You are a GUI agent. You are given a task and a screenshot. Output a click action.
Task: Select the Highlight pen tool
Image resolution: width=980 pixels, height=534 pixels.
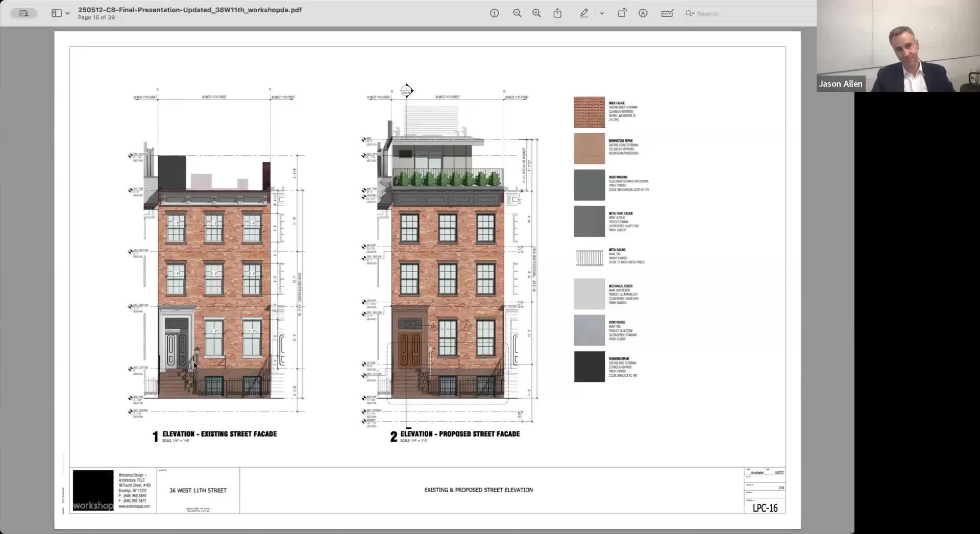(x=584, y=14)
